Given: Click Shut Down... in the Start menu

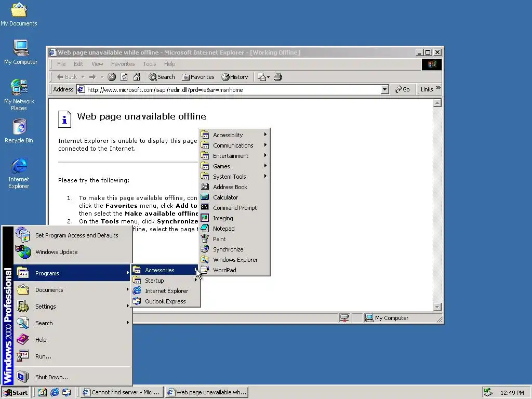Looking at the screenshot, I should [x=72, y=377].
